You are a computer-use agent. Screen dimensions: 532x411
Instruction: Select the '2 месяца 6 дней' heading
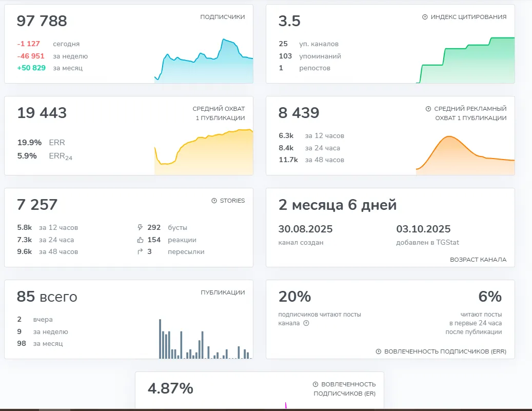pos(338,205)
